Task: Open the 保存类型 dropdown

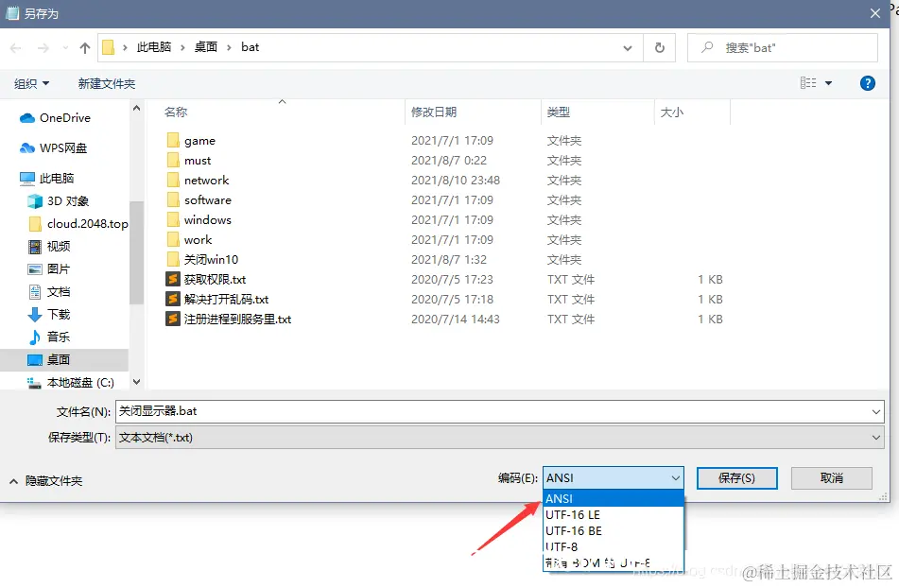Action: [x=499, y=438]
